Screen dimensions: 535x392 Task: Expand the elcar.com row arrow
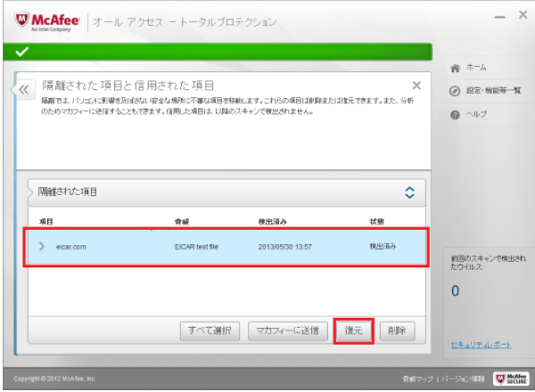(42, 245)
